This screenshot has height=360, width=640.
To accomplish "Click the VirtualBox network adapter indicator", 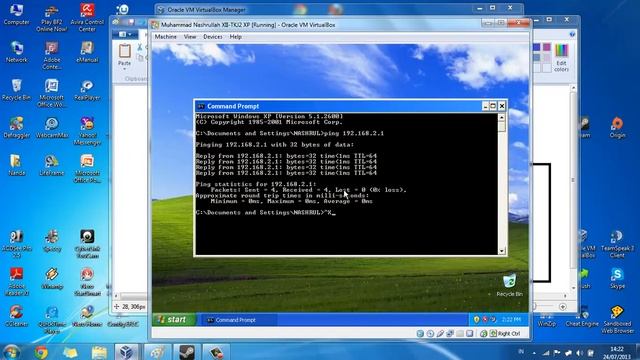I will pos(450,333).
